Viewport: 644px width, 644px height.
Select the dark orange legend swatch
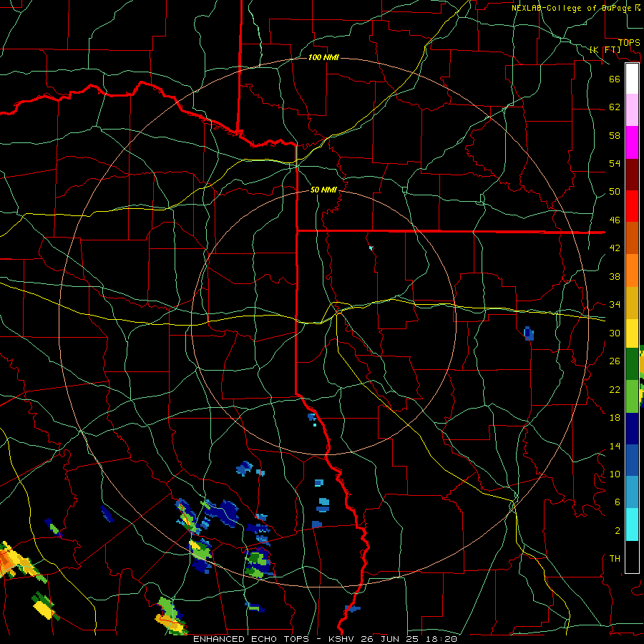[x=632, y=238]
